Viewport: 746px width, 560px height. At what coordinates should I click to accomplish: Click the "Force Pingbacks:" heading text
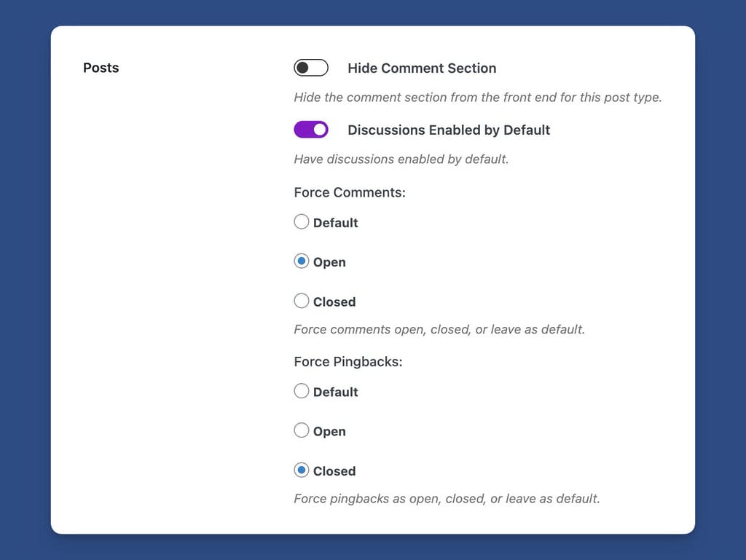pyautogui.click(x=348, y=361)
